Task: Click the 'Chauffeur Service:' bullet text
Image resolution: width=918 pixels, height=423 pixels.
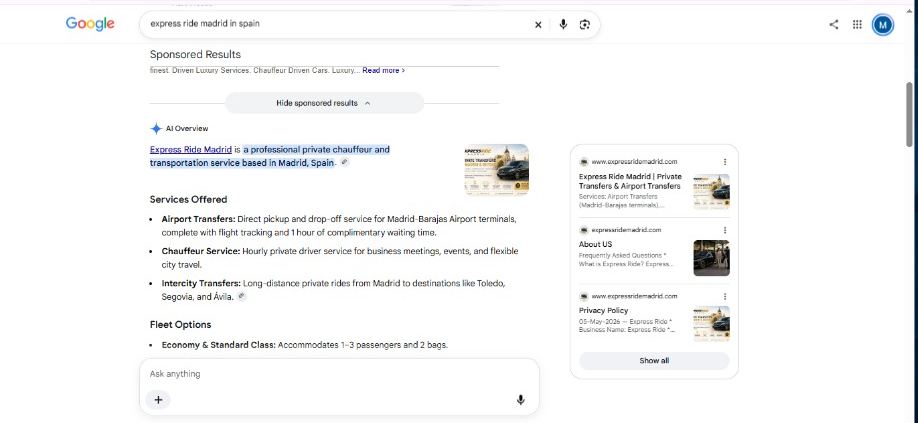Action: pyautogui.click(x=201, y=251)
